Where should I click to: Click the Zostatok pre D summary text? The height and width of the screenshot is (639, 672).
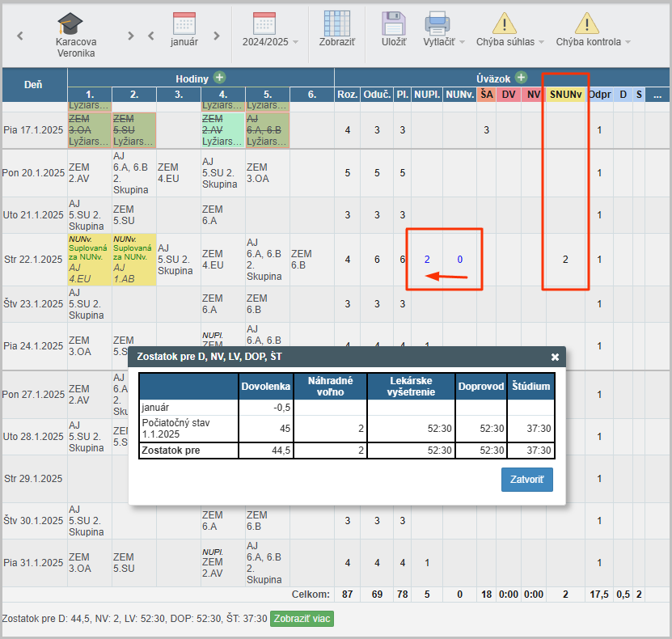pos(134,619)
